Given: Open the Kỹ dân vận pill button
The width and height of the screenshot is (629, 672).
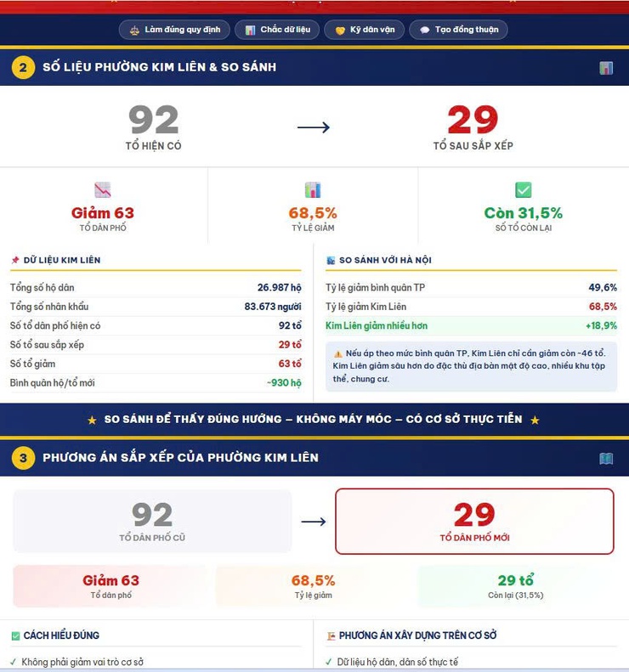Looking at the screenshot, I should (x=364, y=30).
